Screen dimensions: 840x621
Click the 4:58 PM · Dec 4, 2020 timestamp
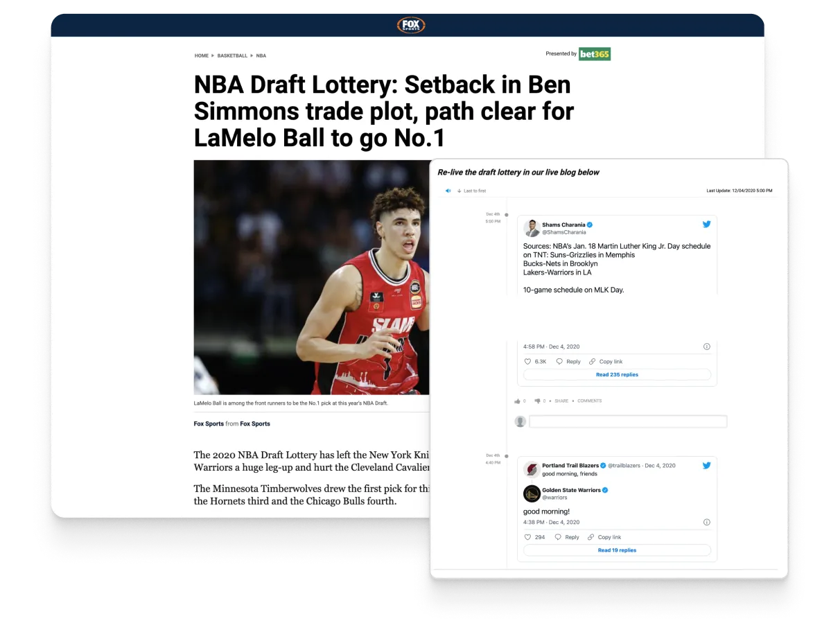click(552, 347)
